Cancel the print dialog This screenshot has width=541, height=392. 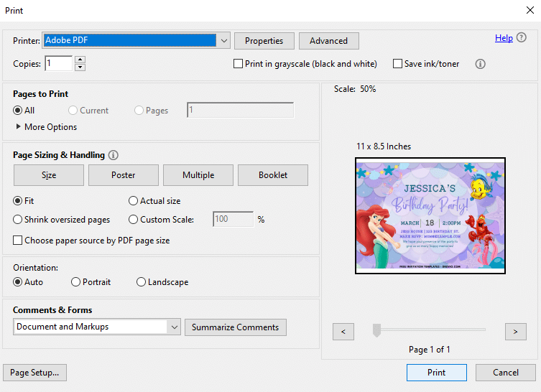pos(506,373)
